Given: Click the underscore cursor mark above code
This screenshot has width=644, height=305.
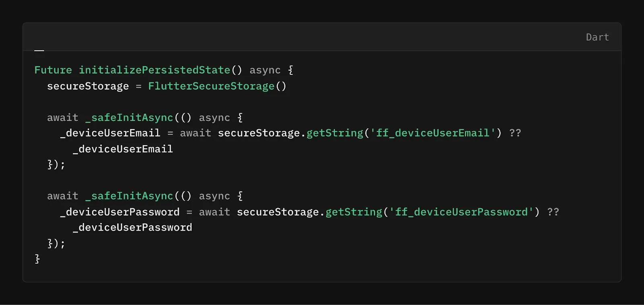Looking at the screenshot, I should click(x=39, y=51).
